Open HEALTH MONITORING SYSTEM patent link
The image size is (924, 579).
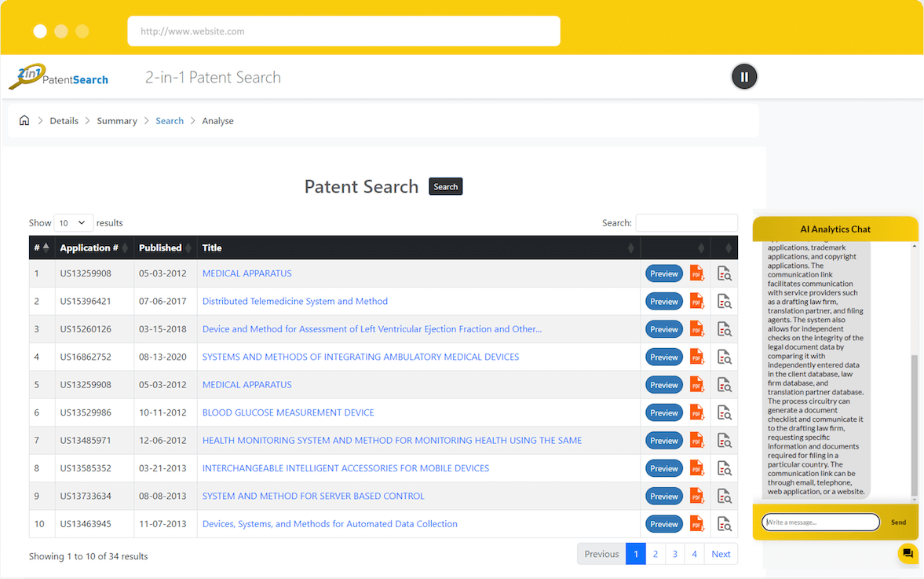[392, 441]
